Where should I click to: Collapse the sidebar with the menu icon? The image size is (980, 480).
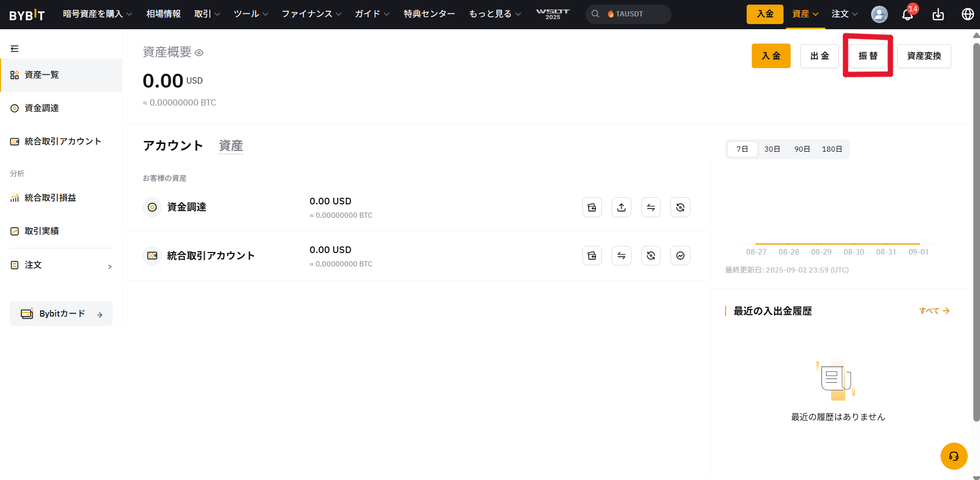[x=14, y=49]
